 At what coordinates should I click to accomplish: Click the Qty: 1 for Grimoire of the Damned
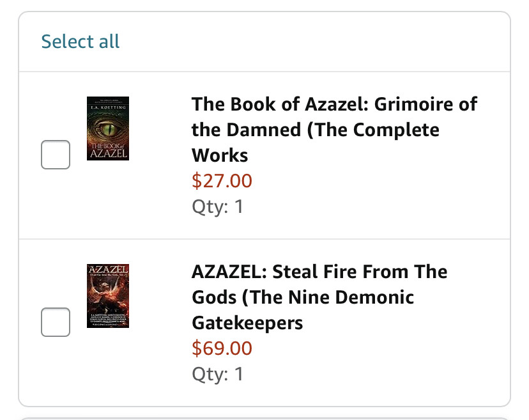(x=216, y=206)
